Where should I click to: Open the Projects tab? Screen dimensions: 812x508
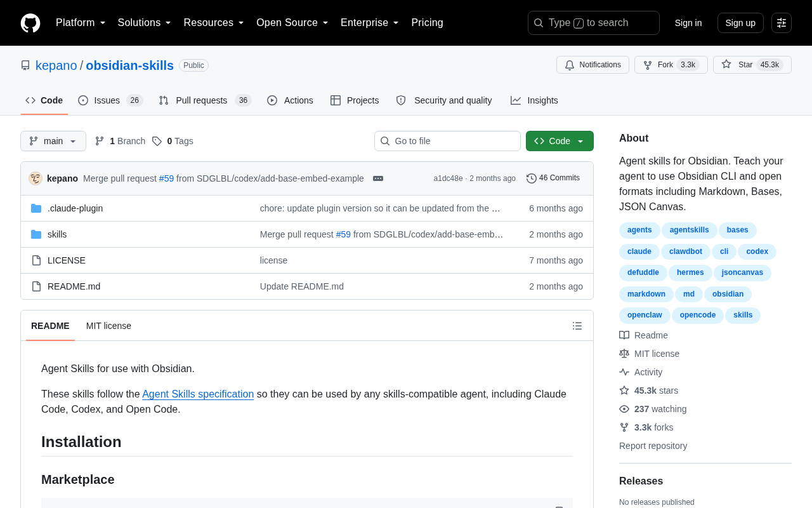(355, 100)
